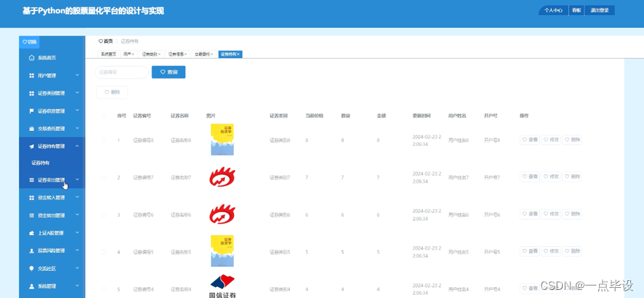This screenshot has width=644, height=298.
Task: Open the red flame logo image in row 2
Action: point(222,177)
